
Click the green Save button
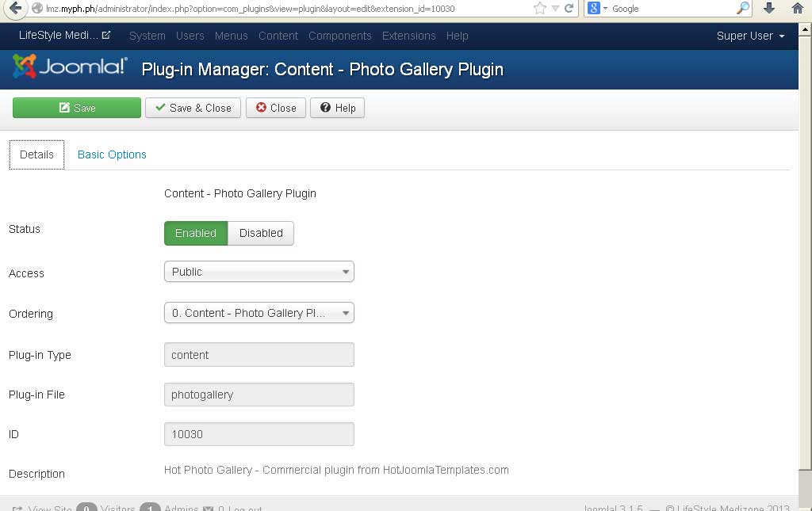[x=77, y=108]
